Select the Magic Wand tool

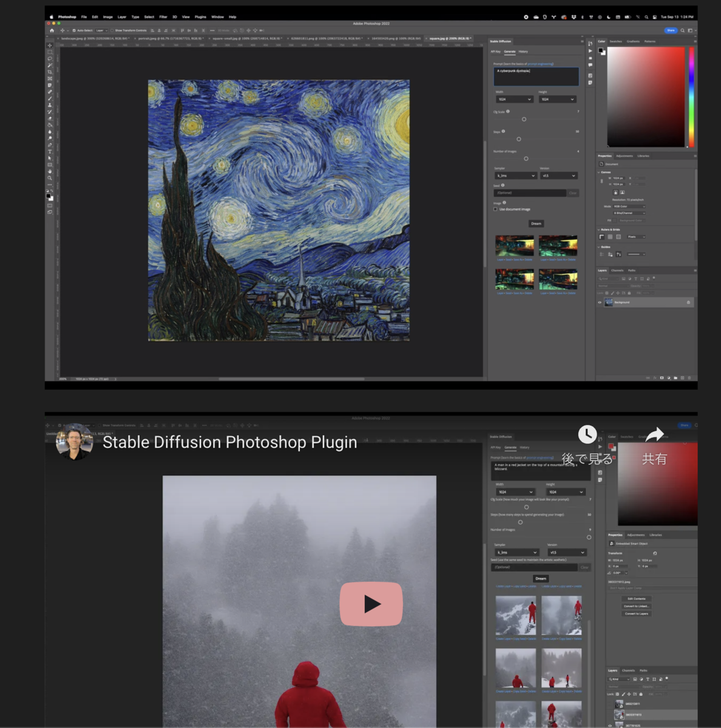coord(50,65)
